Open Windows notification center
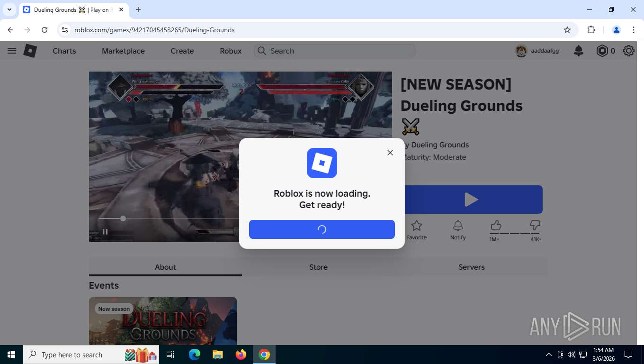Image resolution: width=644 pixels, height=364 pixels. [x=628, y=355]
